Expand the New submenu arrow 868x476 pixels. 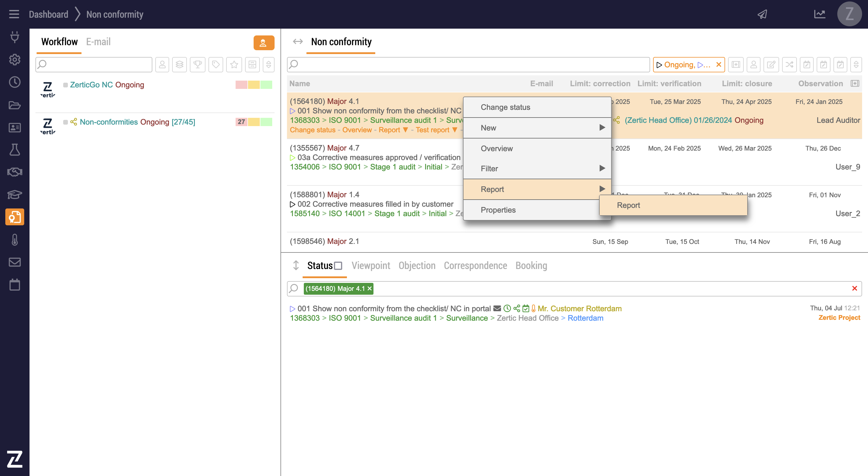pos(602,128)
